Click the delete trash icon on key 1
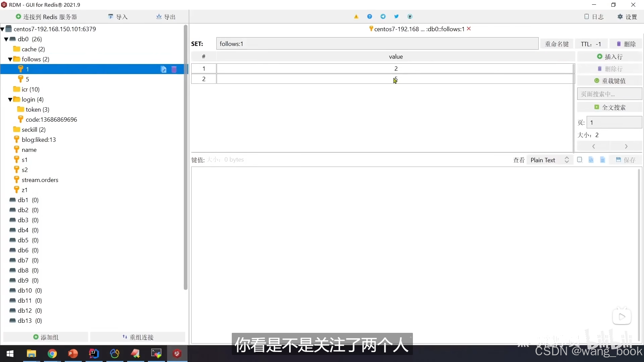 coord(174,69)
